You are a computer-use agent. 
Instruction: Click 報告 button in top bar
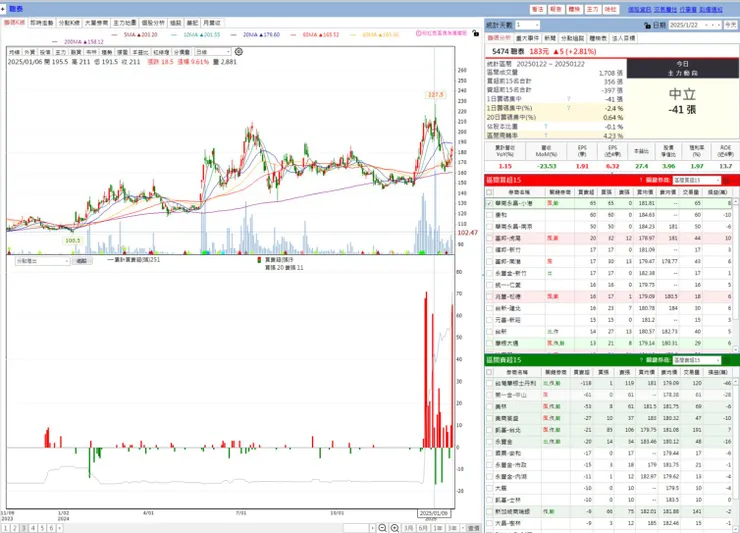pos(556,9)
